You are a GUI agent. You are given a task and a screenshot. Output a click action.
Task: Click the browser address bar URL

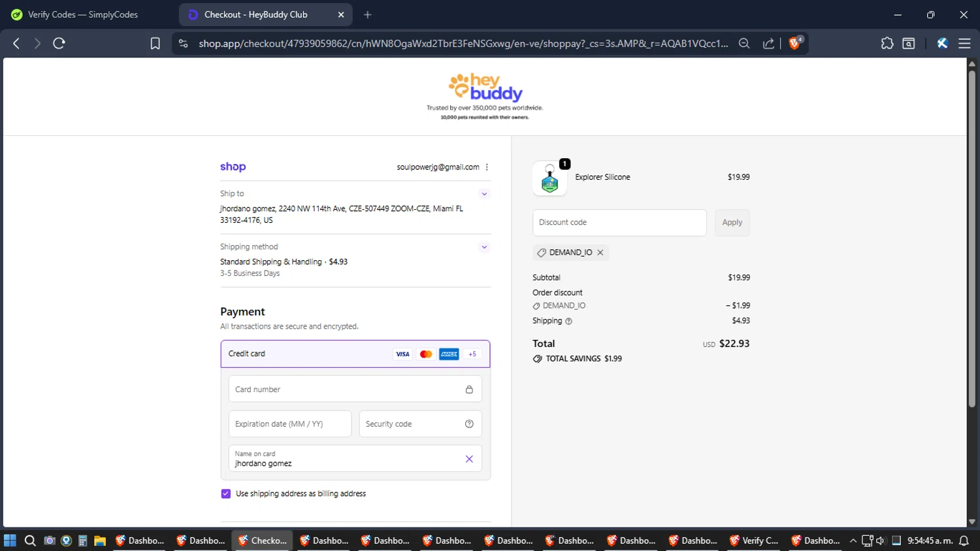tap(463, 43)
